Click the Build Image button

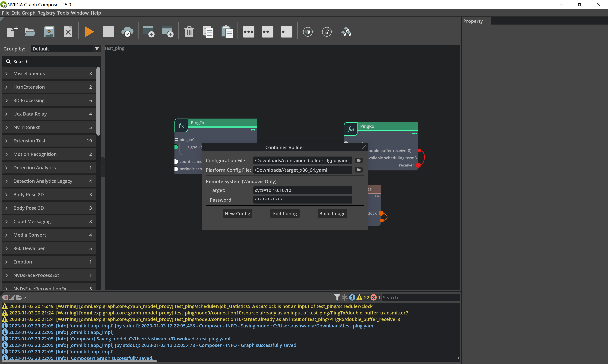coord(332,213)
